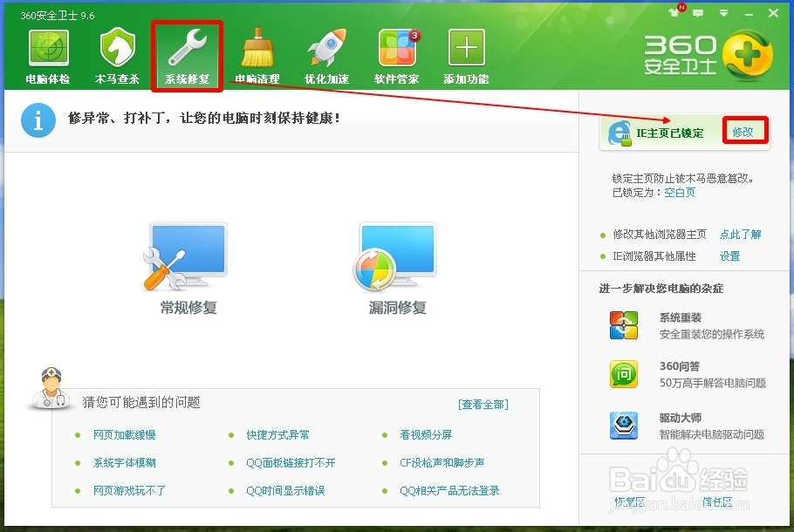The image size is (794, 532).
Task: Select QQ面板链接打不开 problem
Action: click(x=291, y=462)
